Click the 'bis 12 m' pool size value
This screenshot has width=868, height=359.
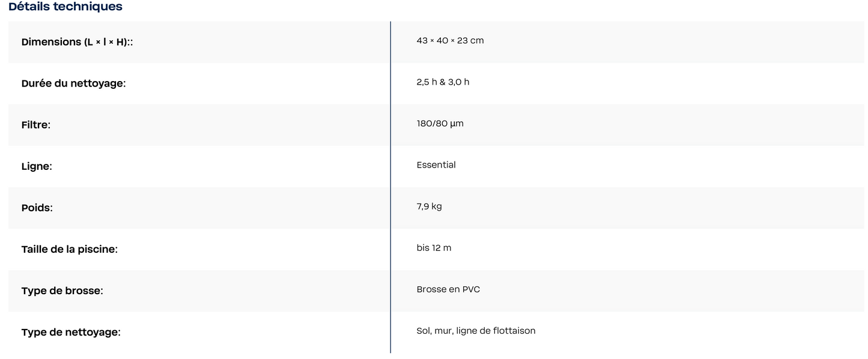coord(434,248)
